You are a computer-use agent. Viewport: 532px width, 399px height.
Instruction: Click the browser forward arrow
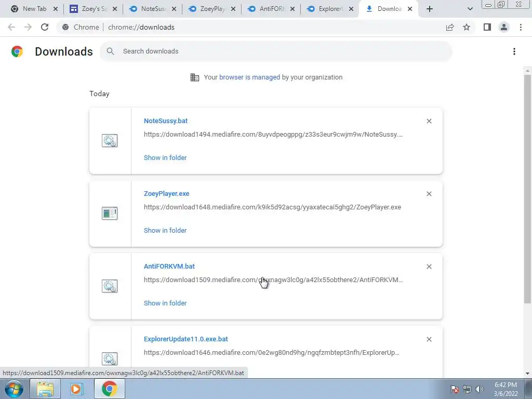tap(28, 27)
